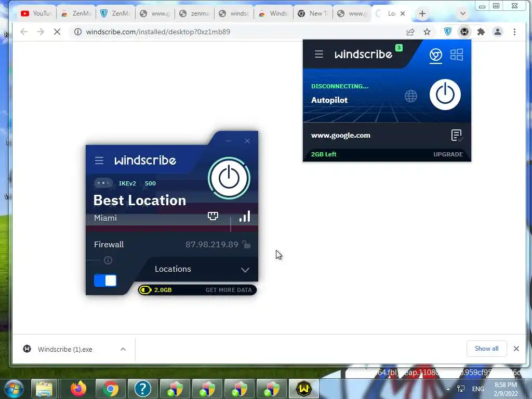Open the tab search dropdown

pyautogui.click(x=462, y=14)
